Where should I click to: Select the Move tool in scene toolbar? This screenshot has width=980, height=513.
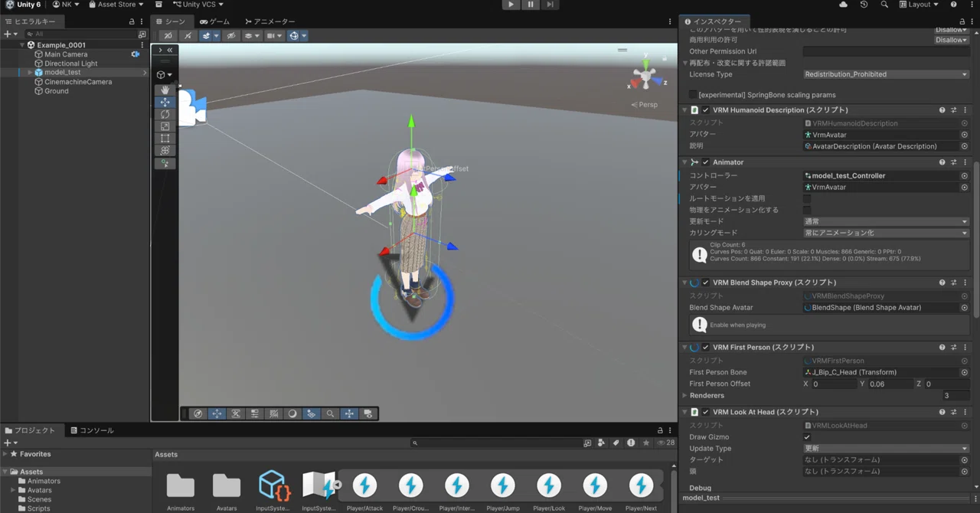click(165, 102)
